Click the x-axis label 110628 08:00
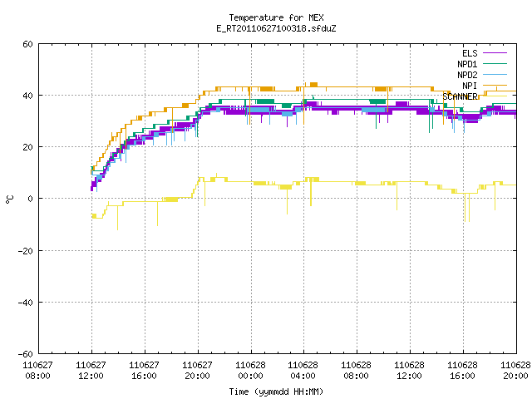This screenshot has height=399, width=532. click(357, 371)
